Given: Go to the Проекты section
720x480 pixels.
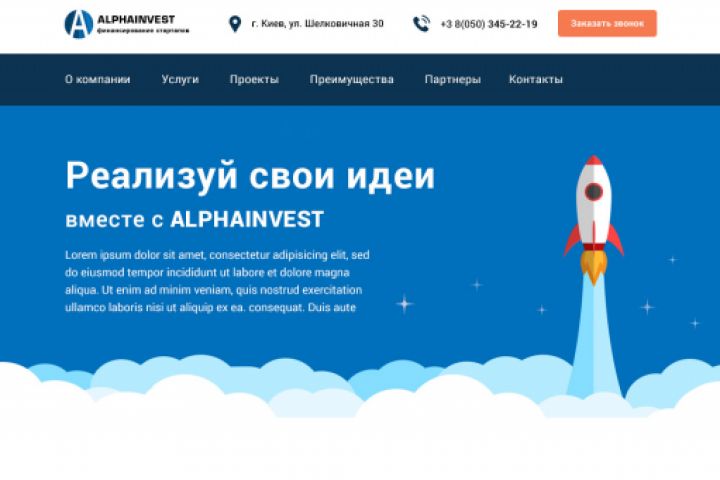Looking at the screenshot, I should (254, 79).
